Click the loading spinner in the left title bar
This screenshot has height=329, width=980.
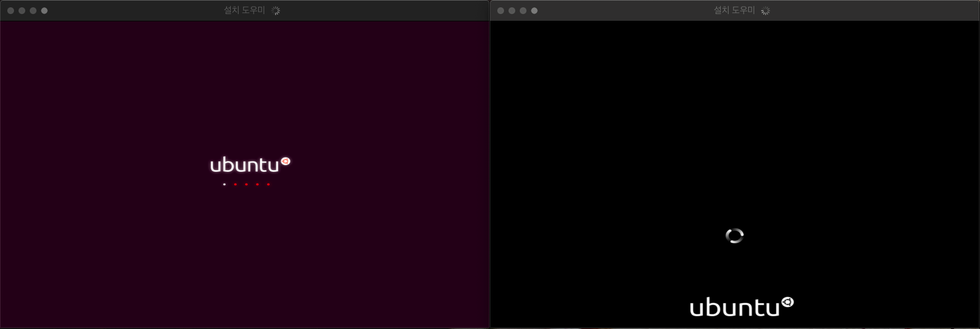276,11
